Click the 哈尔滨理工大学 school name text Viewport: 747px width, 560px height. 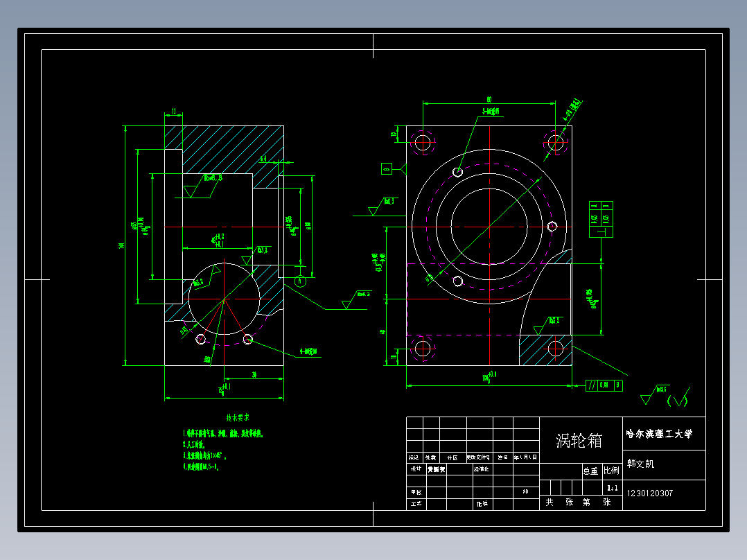point(660,434)
